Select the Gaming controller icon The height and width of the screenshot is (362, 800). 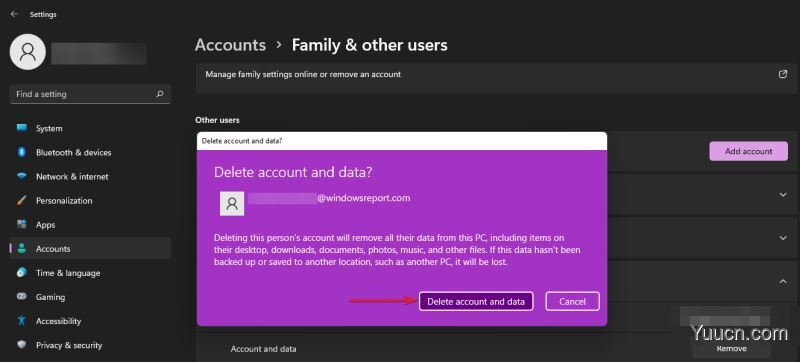pos(21,297)
